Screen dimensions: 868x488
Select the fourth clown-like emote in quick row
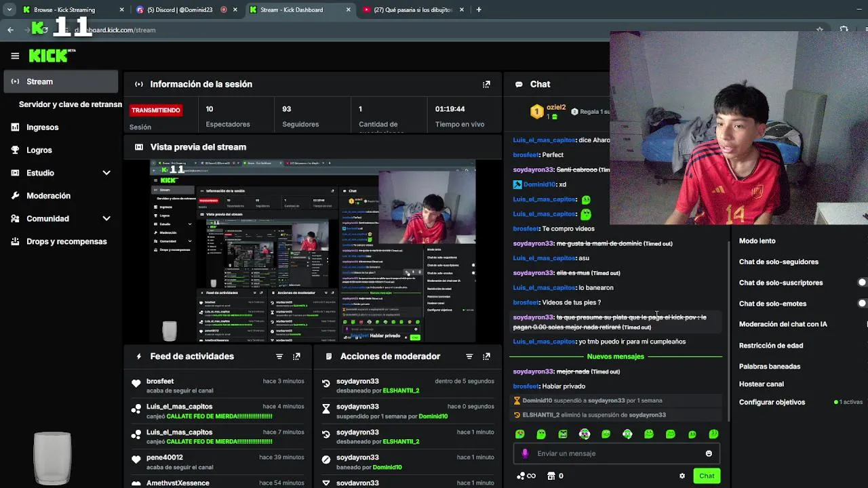click(x=585, y=434)
